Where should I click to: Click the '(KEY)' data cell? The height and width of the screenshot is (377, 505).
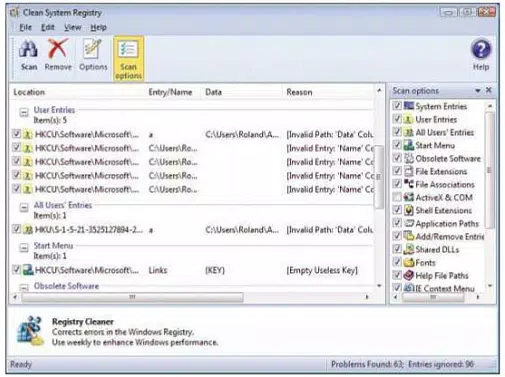(215, 270)
